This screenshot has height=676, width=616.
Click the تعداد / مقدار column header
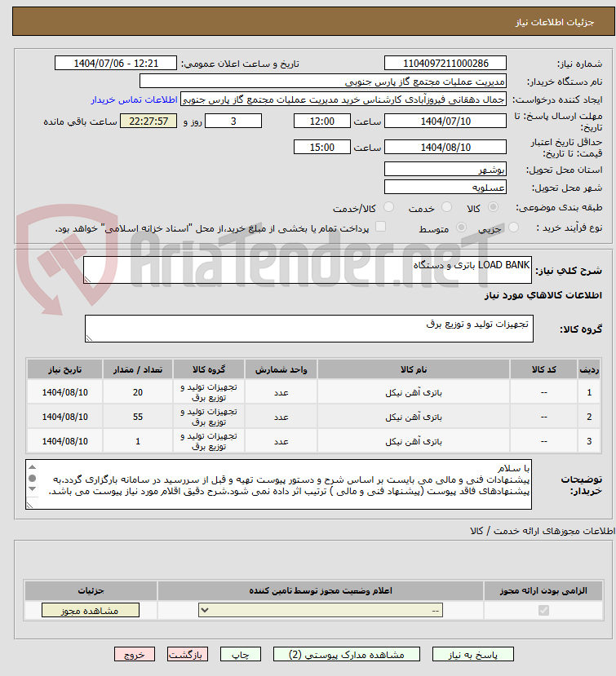point(138,369)
